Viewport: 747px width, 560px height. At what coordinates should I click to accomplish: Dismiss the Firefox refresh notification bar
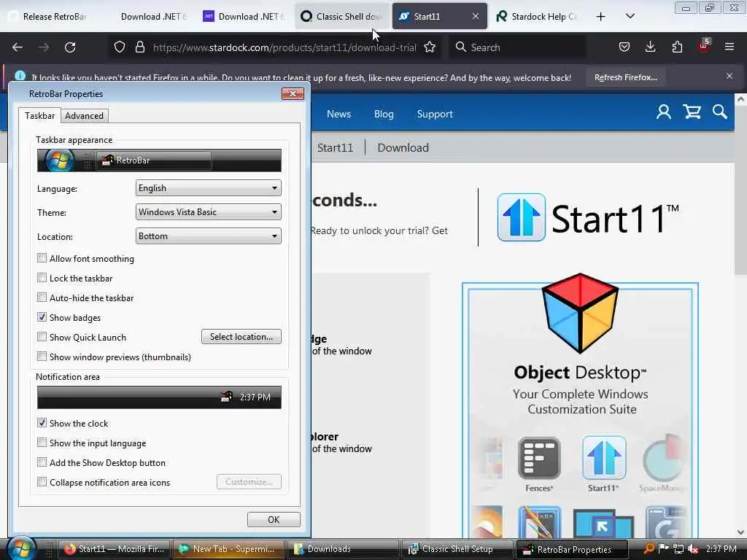[x=729, y=76]
